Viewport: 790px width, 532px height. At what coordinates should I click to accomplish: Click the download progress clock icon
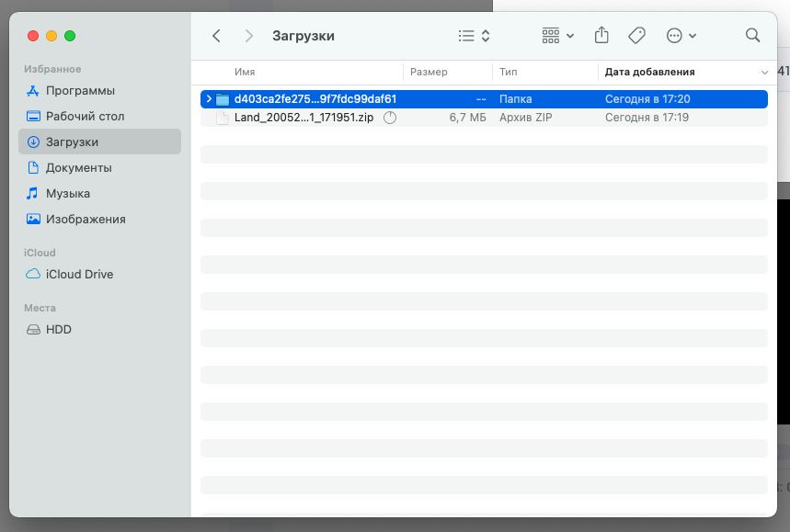(389, 118)
